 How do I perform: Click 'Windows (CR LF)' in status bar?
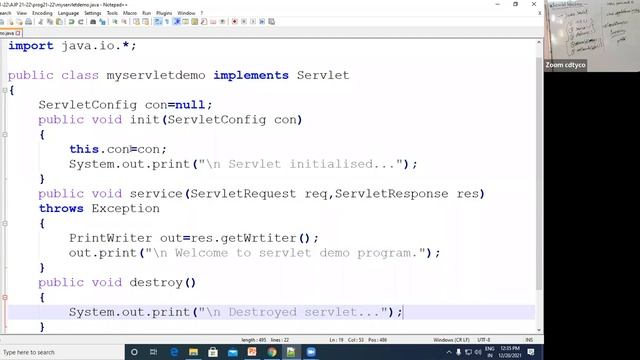point(451,340)
